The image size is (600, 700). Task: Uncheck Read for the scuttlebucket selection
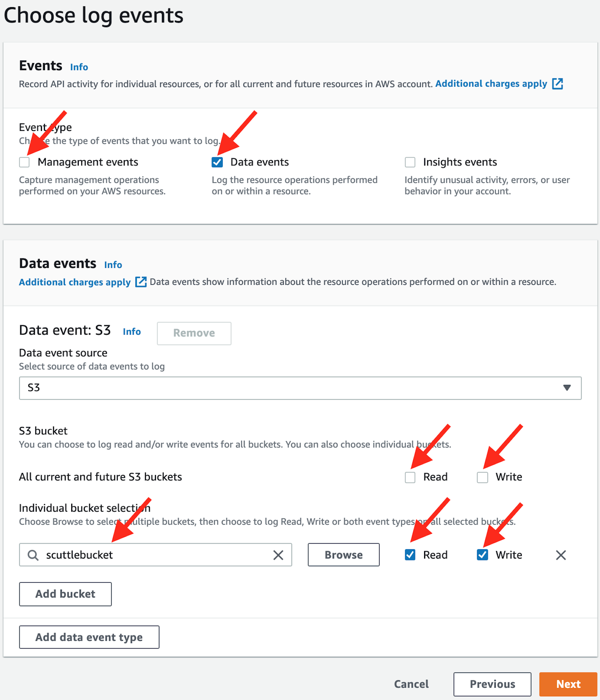pyautogui.click(x=410, y=555)
